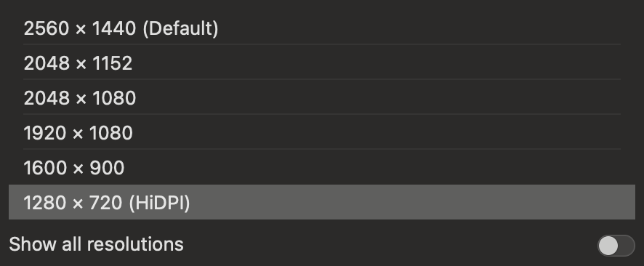Switch display to 1920 × 1080
The height and width of the screenshot is (266, 644).
click(x=321, y=133)
